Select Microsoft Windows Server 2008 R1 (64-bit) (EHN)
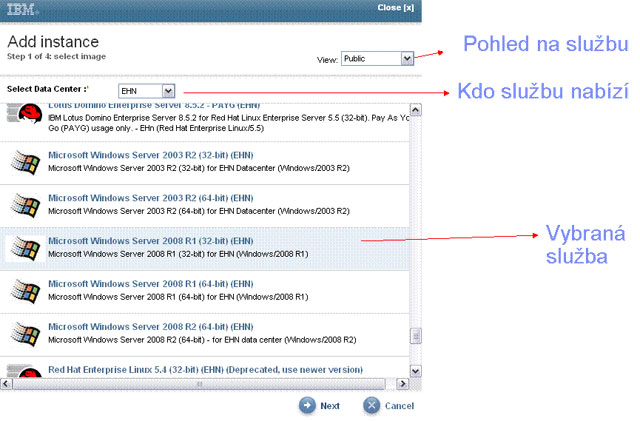This screenshot has width=640, height=421. [151, 284]
